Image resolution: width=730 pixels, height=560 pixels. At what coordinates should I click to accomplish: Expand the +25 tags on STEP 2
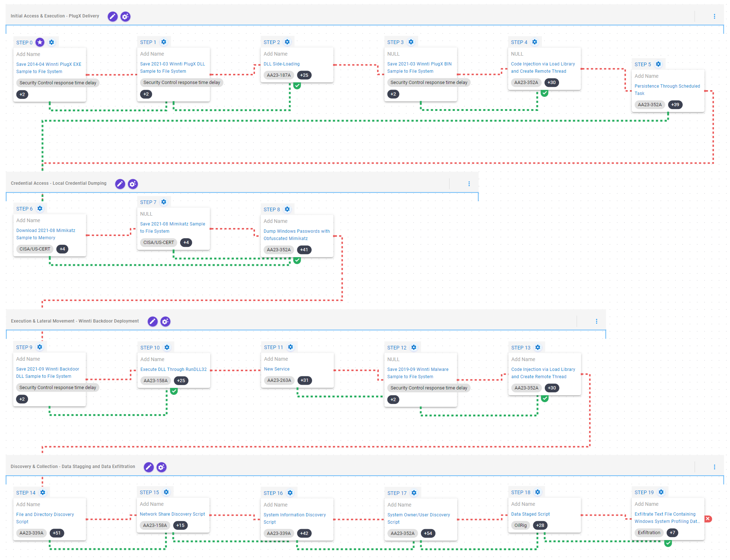(304, 75)
